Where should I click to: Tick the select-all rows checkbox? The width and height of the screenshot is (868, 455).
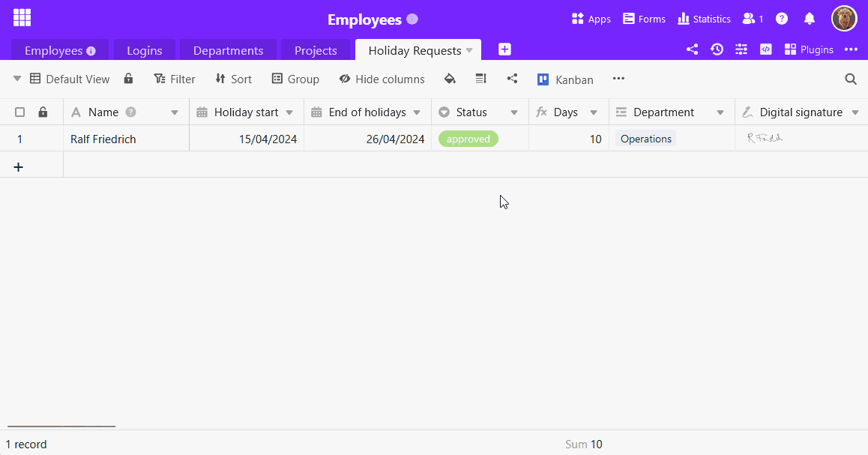20,112
